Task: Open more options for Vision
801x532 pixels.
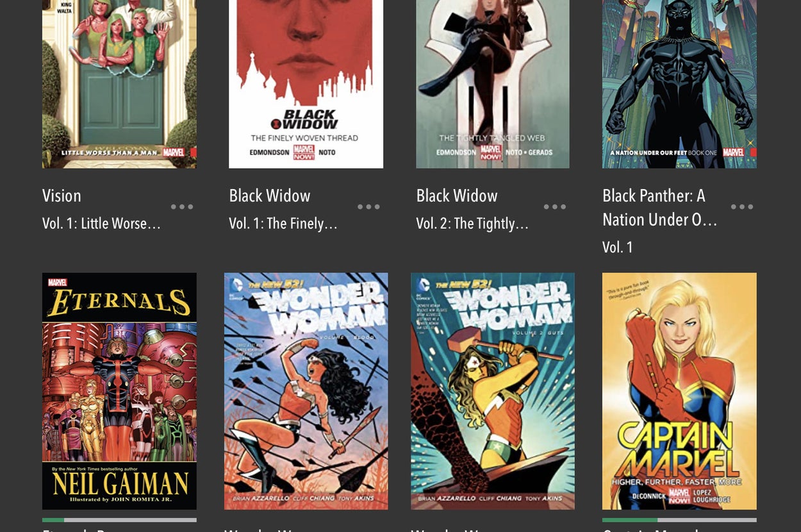Action: (182, 207)
